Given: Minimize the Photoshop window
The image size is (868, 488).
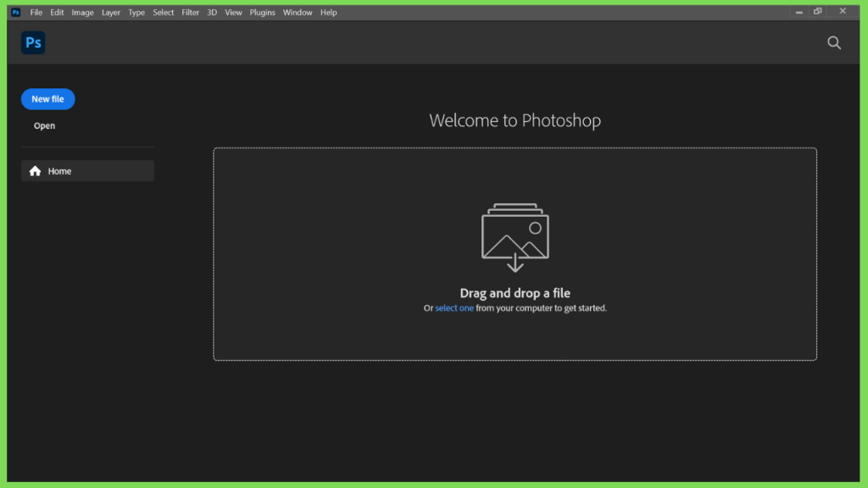Looking at the screenshot, I should click(x=798, y=12).
